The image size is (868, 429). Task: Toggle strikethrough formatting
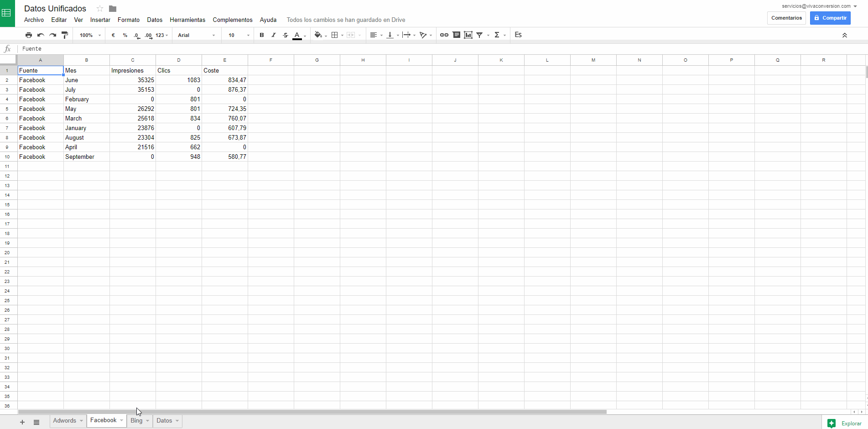click(286, 35)
